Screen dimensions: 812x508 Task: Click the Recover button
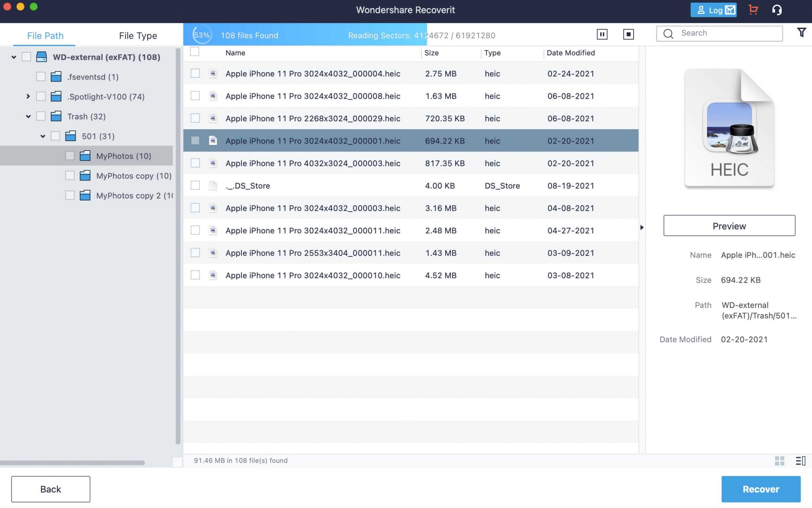point(761,489)
